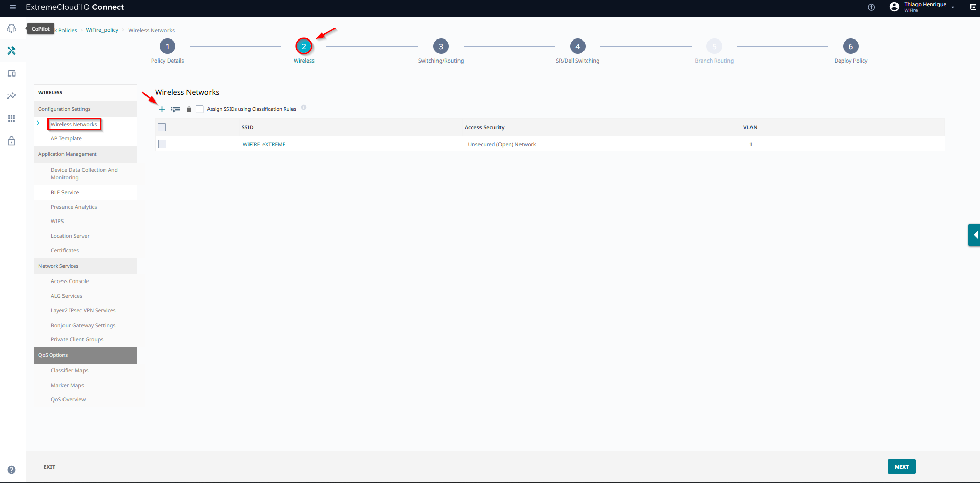
Task: Click VLAN value 1 in WiFIRE_eXTREME row
Action: (x=750, y=145)
